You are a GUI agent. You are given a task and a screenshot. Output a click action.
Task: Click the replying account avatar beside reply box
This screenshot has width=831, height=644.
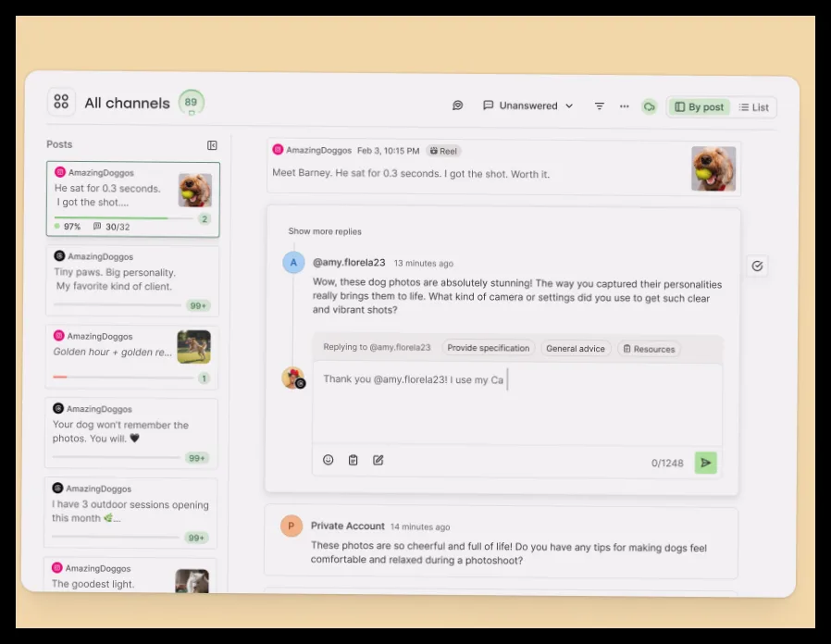pos(293,378)
